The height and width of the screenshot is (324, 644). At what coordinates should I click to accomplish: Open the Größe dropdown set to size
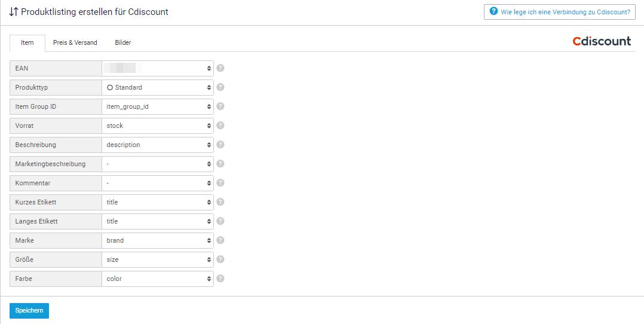coord(158,259)
